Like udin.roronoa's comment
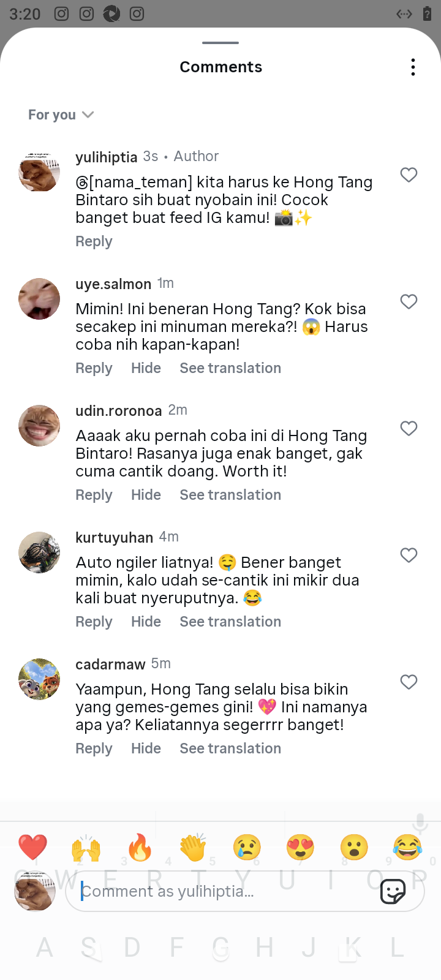441x980 pixels. [409, 428]
